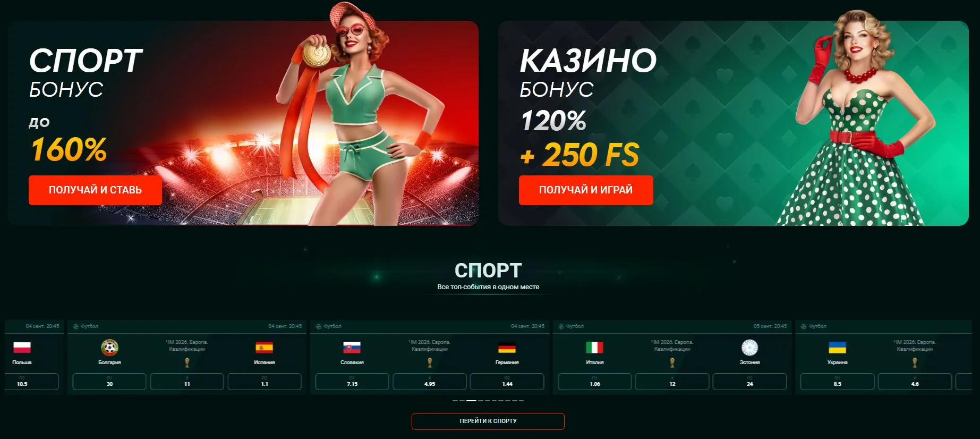Pick Germany win odds 1.44
This screenshot has height=439, width=980.
(507, 382)
